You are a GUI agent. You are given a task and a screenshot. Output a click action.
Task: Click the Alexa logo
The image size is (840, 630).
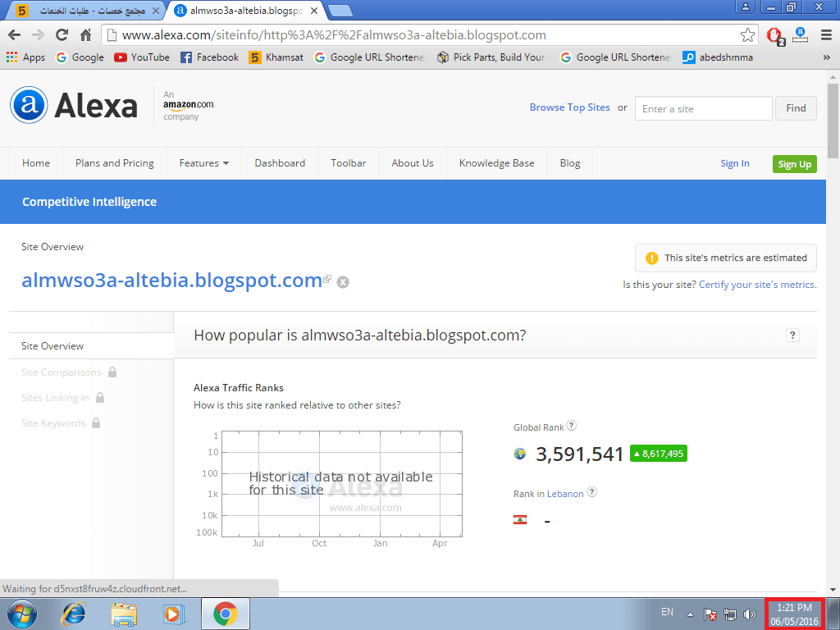[x=74, y=105]
